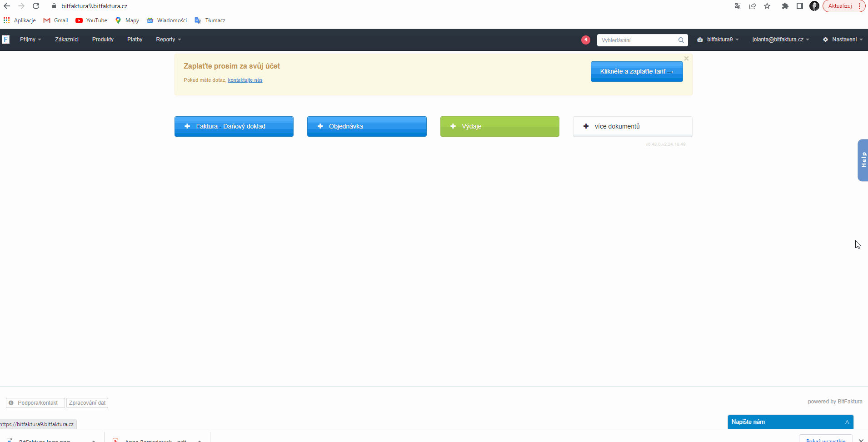
Task: Dismiss the payment notice with the X
Action: coord(686,59)
